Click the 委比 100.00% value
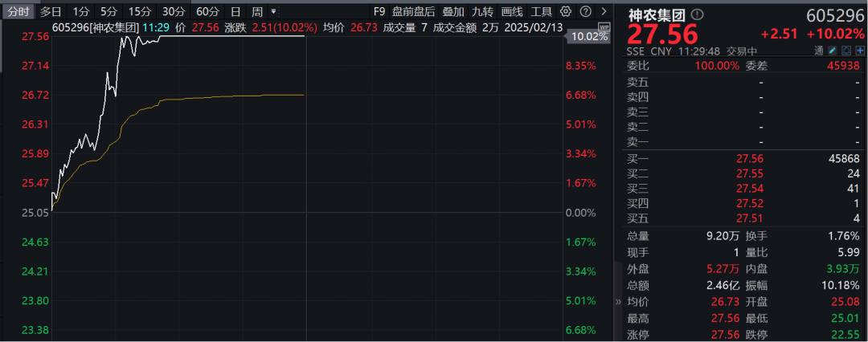The width and height of the screenshot is (868, 342). [x=717, y=66]
